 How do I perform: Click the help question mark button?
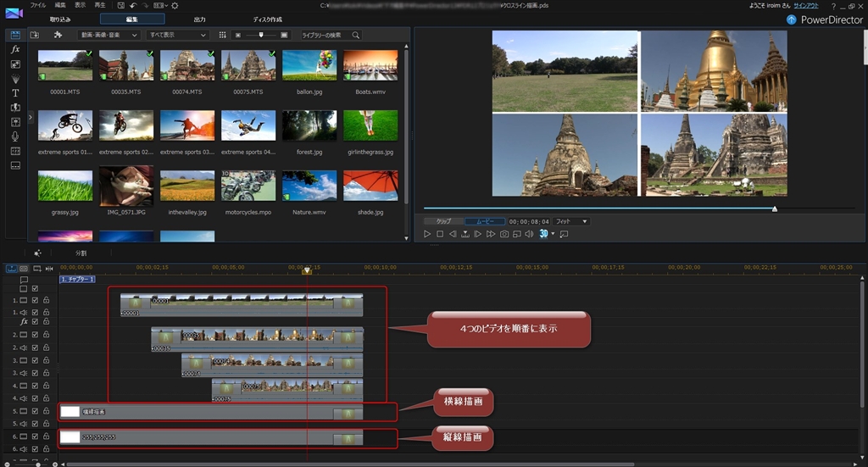click(x=833, y=6)
